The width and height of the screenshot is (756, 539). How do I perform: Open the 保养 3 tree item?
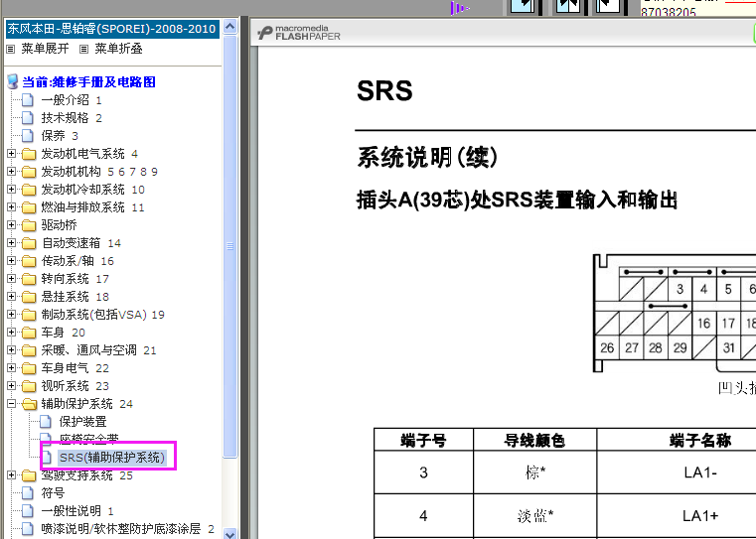(x=60, y=136)
